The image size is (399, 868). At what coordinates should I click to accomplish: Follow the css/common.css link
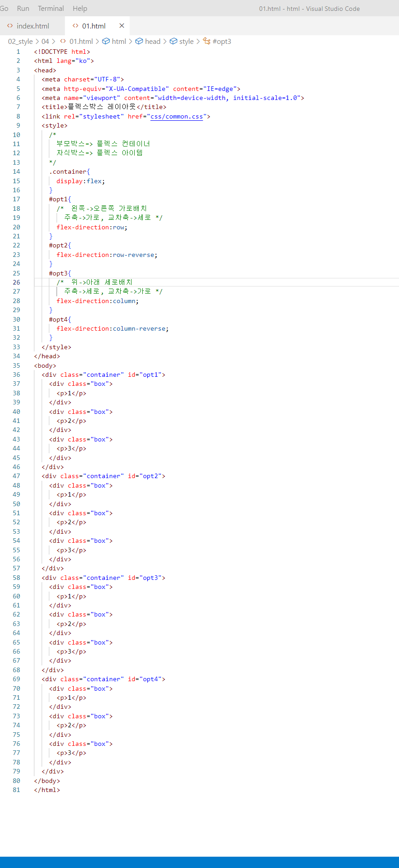[x=177, y=117]
